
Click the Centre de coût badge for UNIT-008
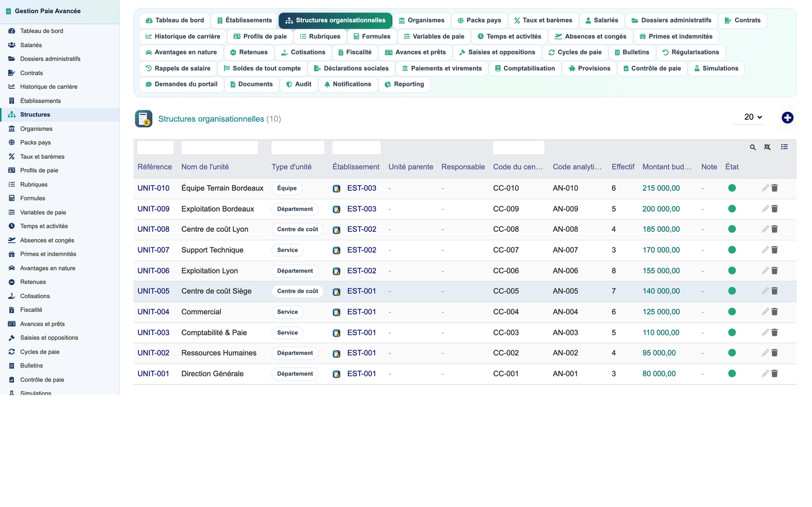[x=297, y=229]
